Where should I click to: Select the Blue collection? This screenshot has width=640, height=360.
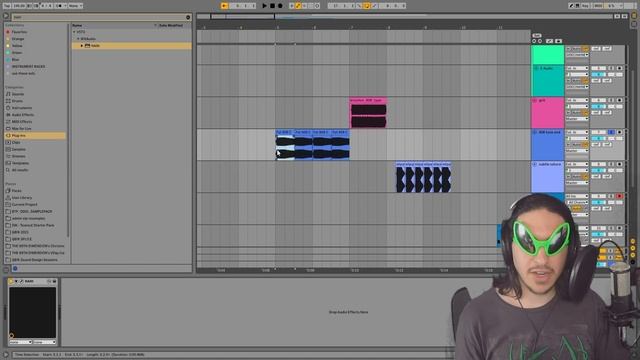pyautogui.click(x=16, y=60)
